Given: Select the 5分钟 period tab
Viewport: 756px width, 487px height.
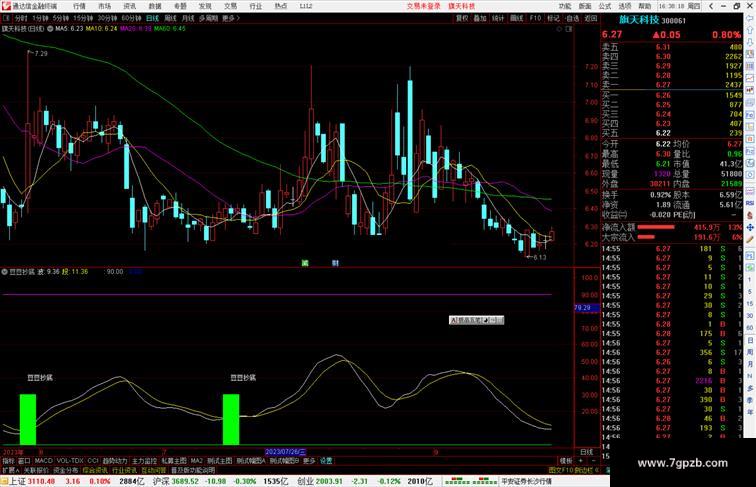Looking at the screenshot, I should tap(61, 18).
